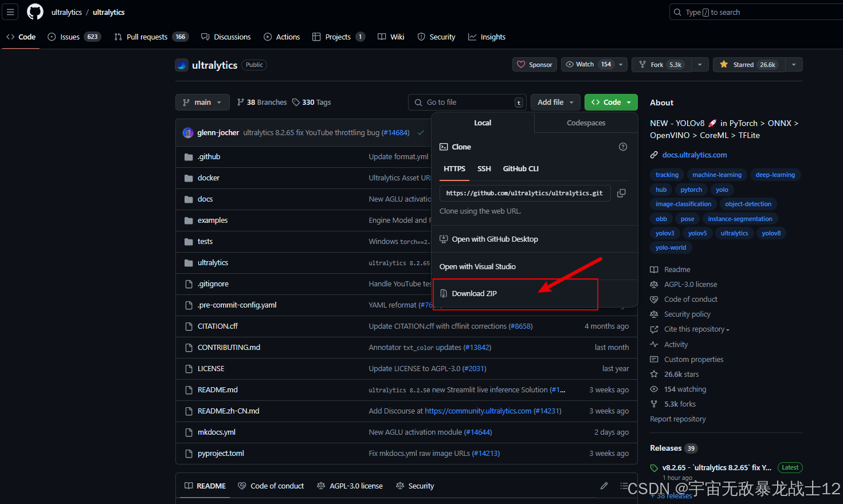Screen dimensions: 843x504
Task: Click the pencil edit README icon
Action: pyautogui.click(x=604, y=486)
